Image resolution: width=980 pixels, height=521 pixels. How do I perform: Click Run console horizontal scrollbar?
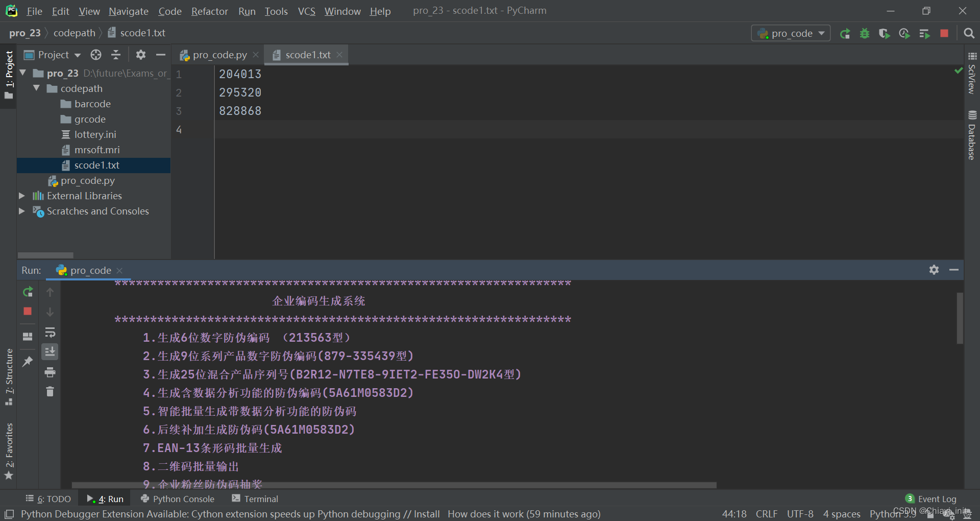pyautogui.click(x=394, y=485)
